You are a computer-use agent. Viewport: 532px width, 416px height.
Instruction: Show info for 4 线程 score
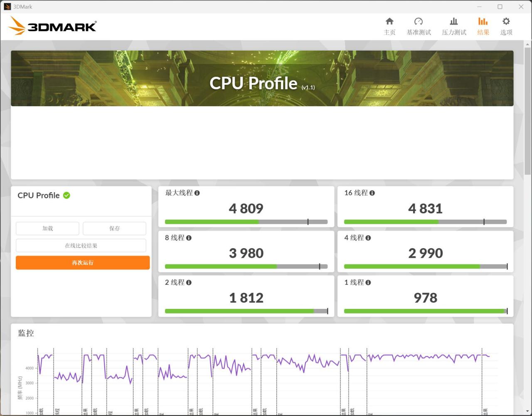[x=368, y=238]
